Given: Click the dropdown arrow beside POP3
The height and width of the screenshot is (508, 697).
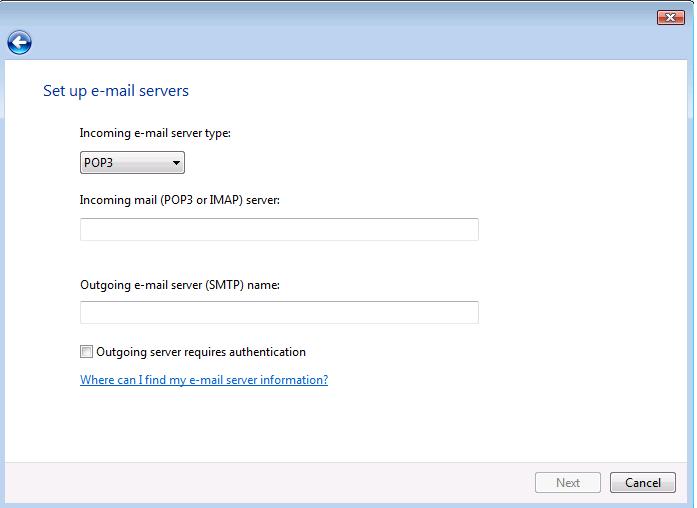Looking at the screenshot, I should [x=176, y=163].
